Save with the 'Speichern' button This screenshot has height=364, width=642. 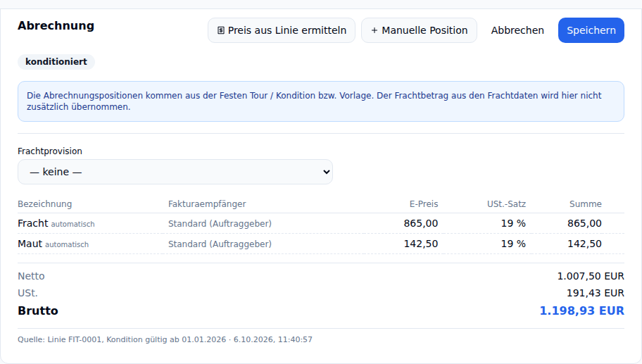tap(591, 30)
